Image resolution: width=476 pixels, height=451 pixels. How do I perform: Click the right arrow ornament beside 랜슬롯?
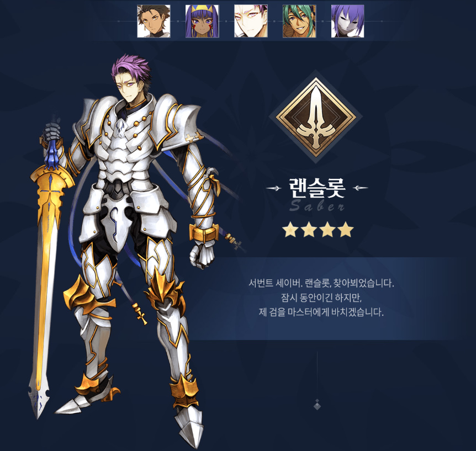coord(361,188)
